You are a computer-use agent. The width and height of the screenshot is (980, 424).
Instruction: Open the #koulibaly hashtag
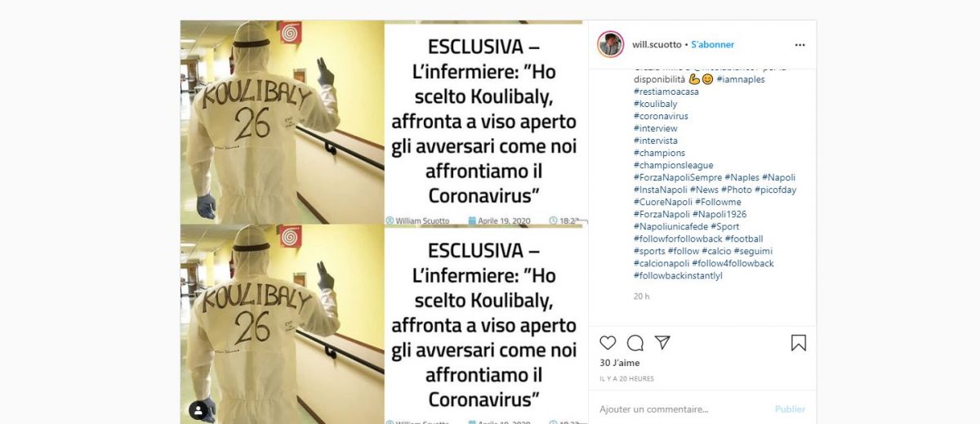tap(655, 104)
